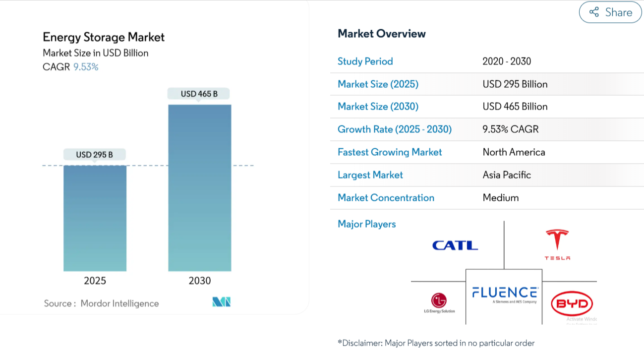Click the 2030 market size bar

click(199, 188)
